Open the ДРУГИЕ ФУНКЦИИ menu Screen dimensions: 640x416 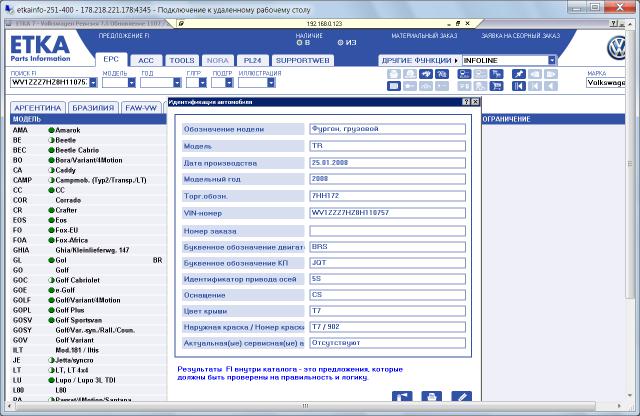click(420, 60)
